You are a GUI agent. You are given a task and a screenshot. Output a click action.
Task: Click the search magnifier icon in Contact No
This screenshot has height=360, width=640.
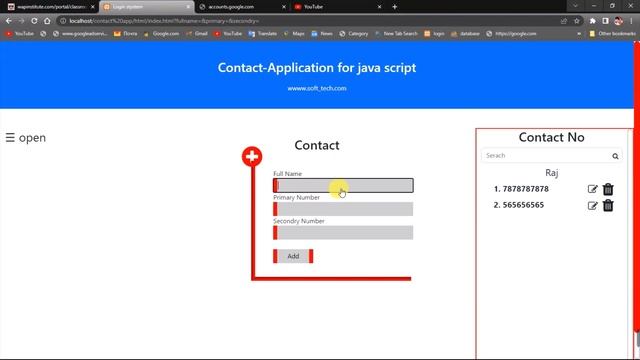click(x=615, y=156)
